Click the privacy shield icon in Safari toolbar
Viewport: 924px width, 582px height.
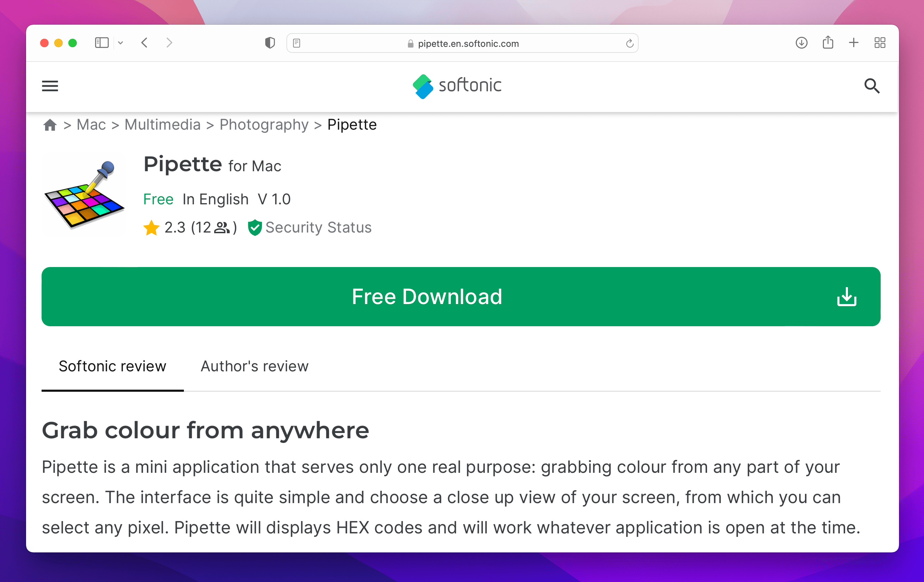pos(270,43)
